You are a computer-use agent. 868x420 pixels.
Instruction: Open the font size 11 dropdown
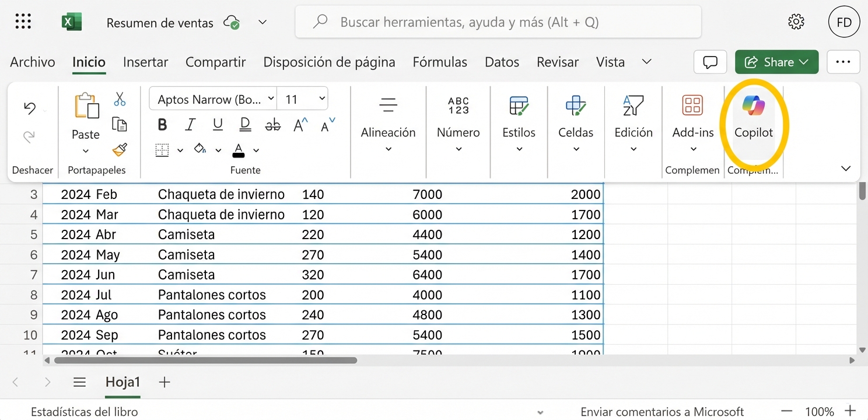pyautogui.click(x=303, y=99)
